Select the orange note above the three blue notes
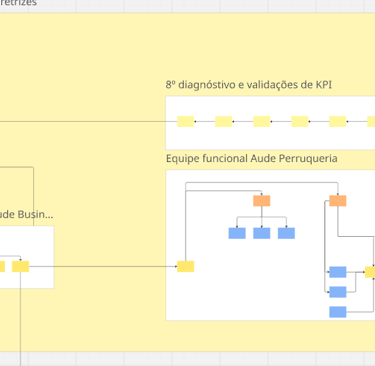This screenshot has width=375, height=366. click(x=262, y=201)
